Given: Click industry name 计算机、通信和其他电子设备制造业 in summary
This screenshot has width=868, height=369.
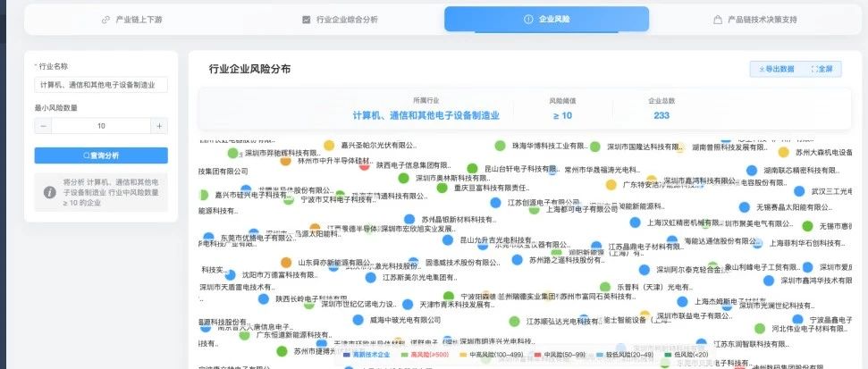Looking at the screenshot, I should pos(426,115).
